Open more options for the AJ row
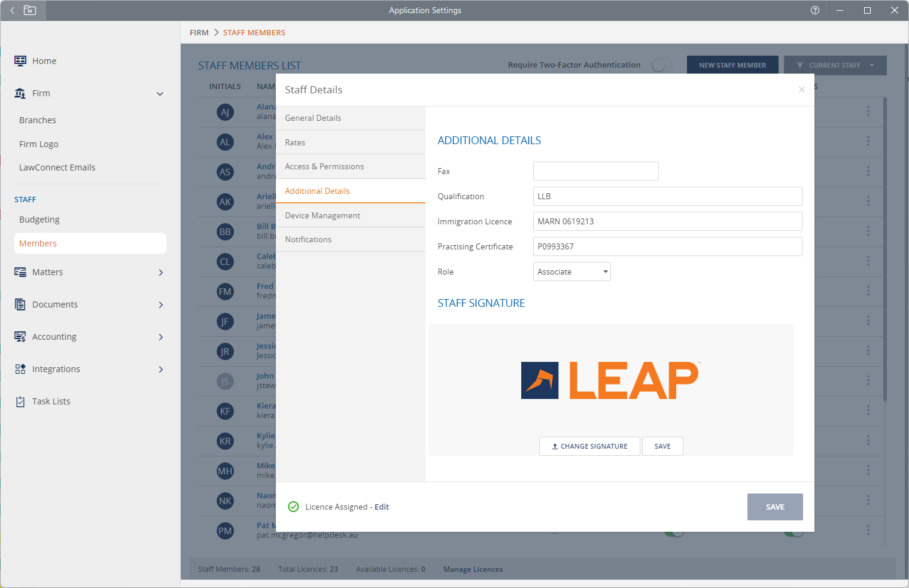This screenshot has height=588, width=909. pyautogui.click(x=868, y=111)
